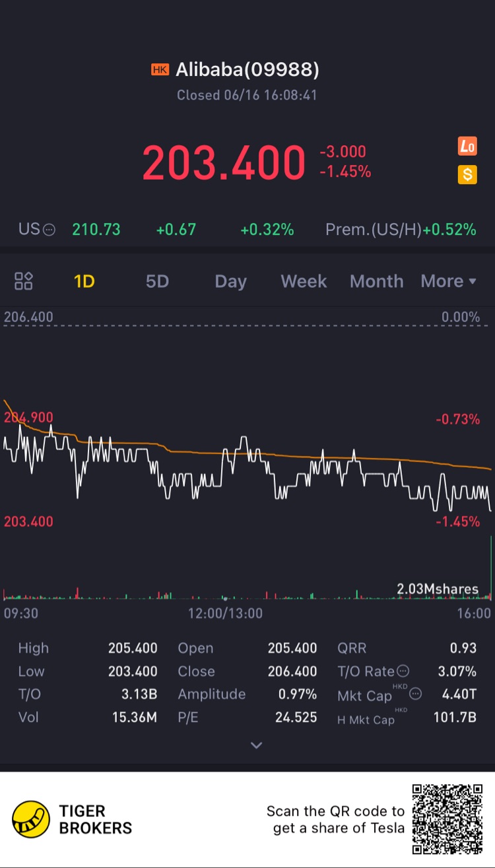Tap the Mkt Cap value 4.40T
The width and height of the screenshot is (495, 868).
tap(460, 694)
